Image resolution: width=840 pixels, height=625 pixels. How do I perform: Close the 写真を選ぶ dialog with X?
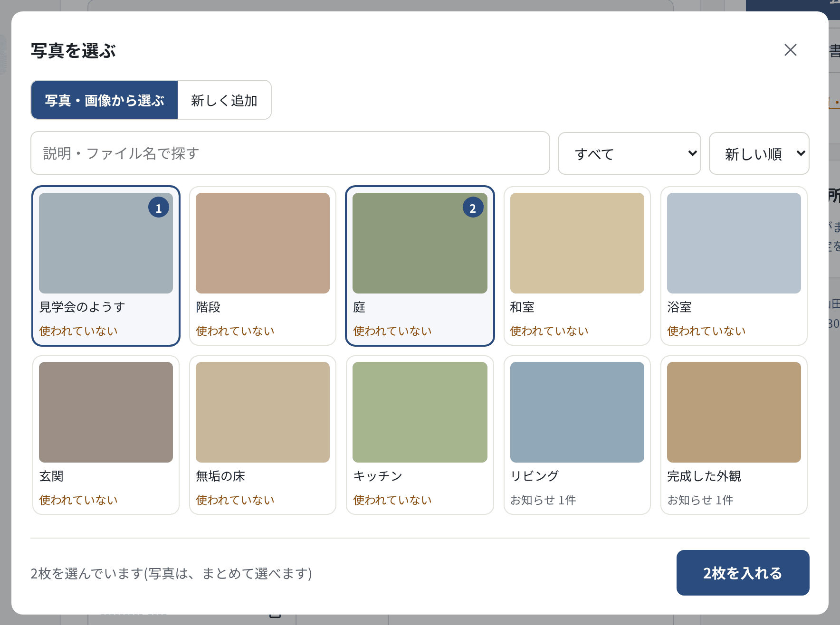pyautogui.click(x=791, y=50)
